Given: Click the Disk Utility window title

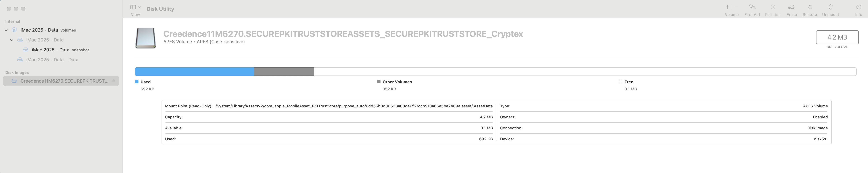Looking at the screenshot, I should point(160,9).
